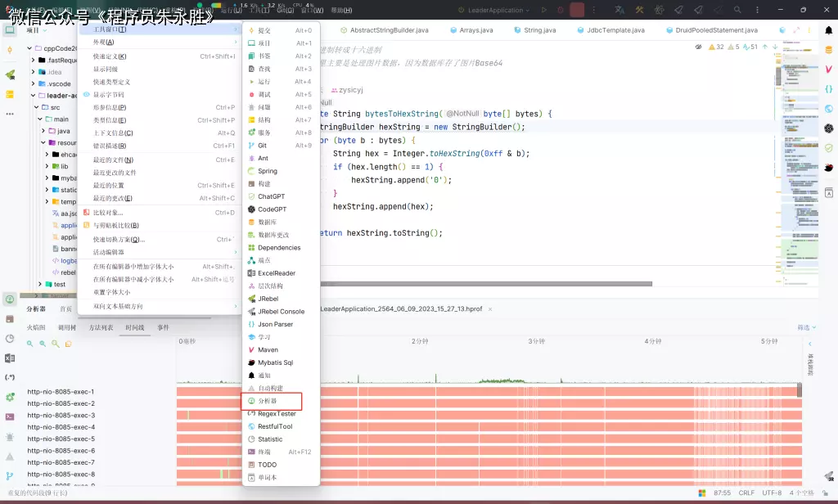Viewport: 838px width, 504px height.
Task: Select Maven from the tool windows submenu
Action: click(x=268, y=349)
